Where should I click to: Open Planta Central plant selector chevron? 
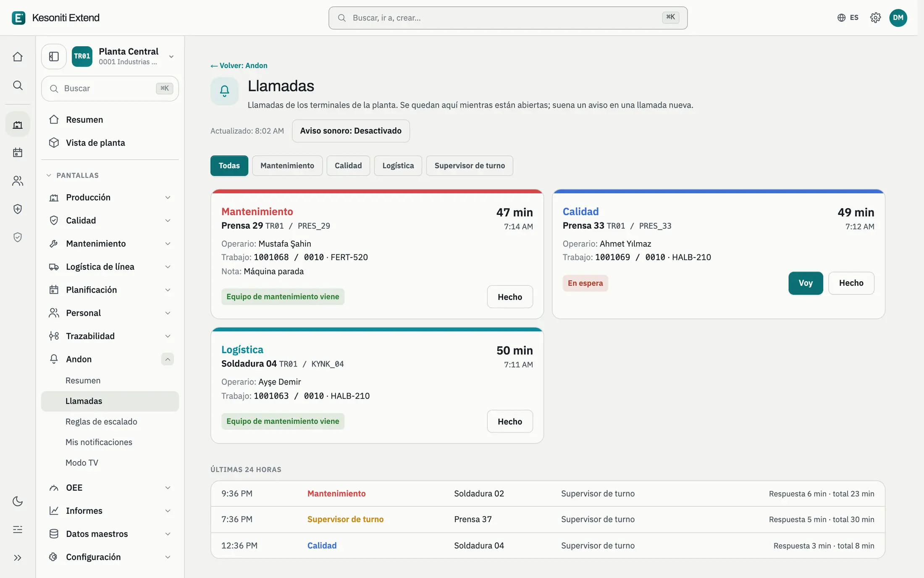coord(171,56)
